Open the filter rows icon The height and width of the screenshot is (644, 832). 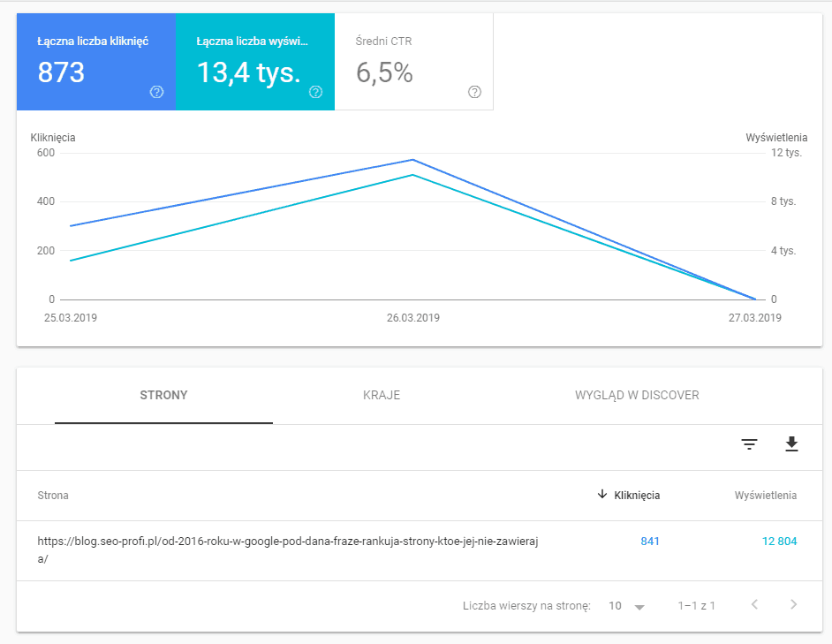[x=749, y=444]
